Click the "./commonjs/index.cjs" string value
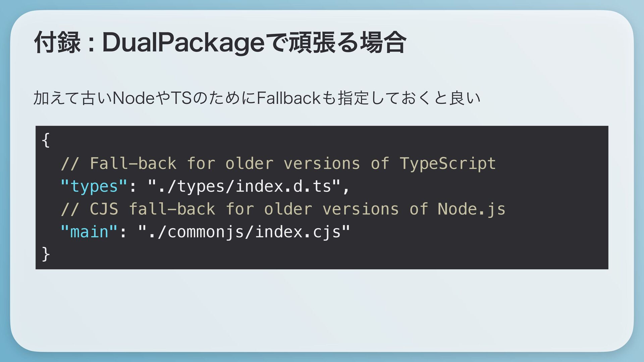The image size is (644, 362). [244, 232]
